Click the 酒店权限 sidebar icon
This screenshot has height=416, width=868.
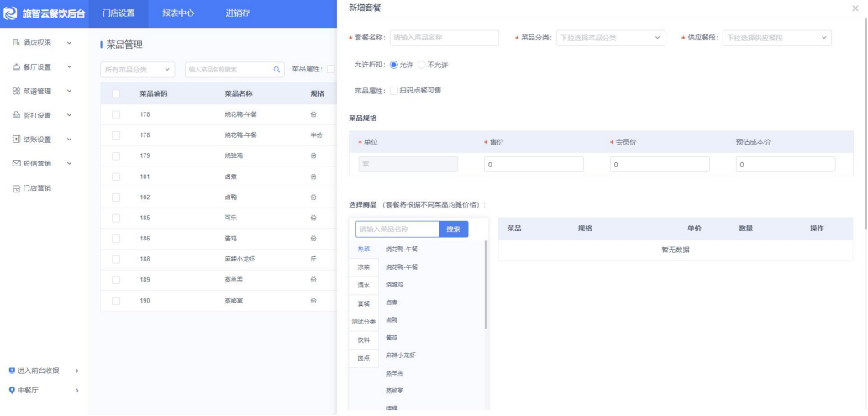(17, 43)
